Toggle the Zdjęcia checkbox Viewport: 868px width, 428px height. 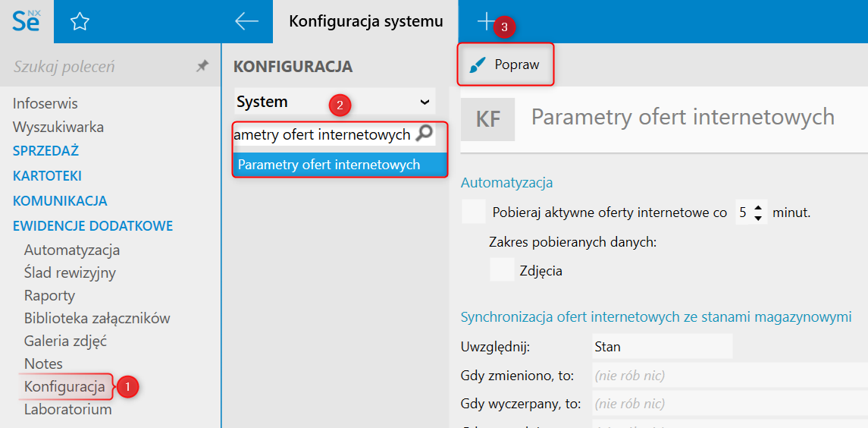(x=502, y=269)
